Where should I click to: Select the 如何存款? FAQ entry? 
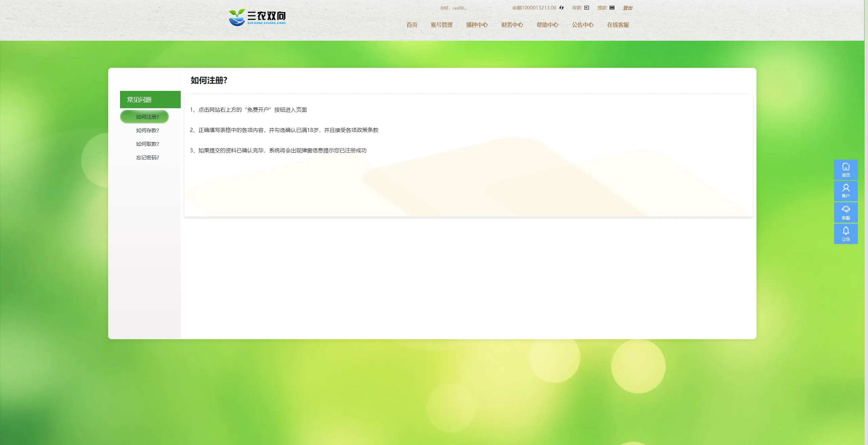(x=147, y=130)
